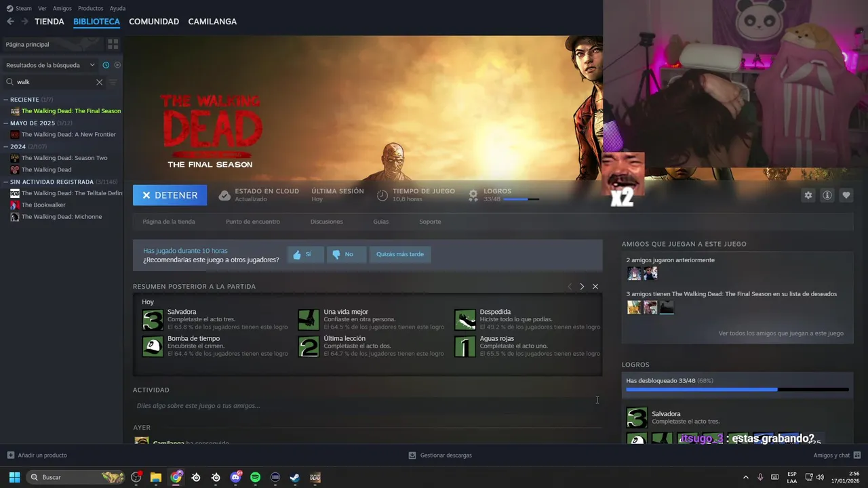Go back with the left navigation arrow
This screenshot has height=488, width=868.
coord(10,22)
